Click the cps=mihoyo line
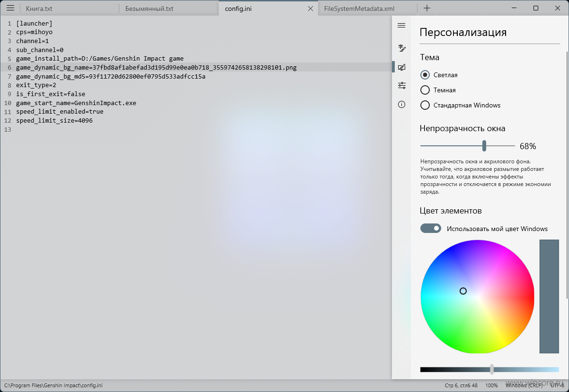 (34, 32)
